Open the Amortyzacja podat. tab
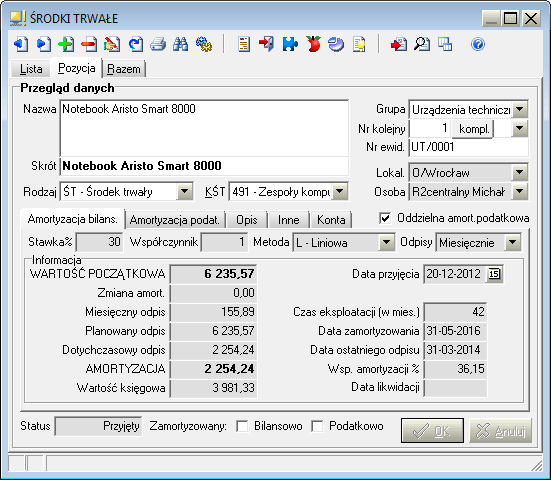This screenshot has height=480, width=551. point(175,220)
